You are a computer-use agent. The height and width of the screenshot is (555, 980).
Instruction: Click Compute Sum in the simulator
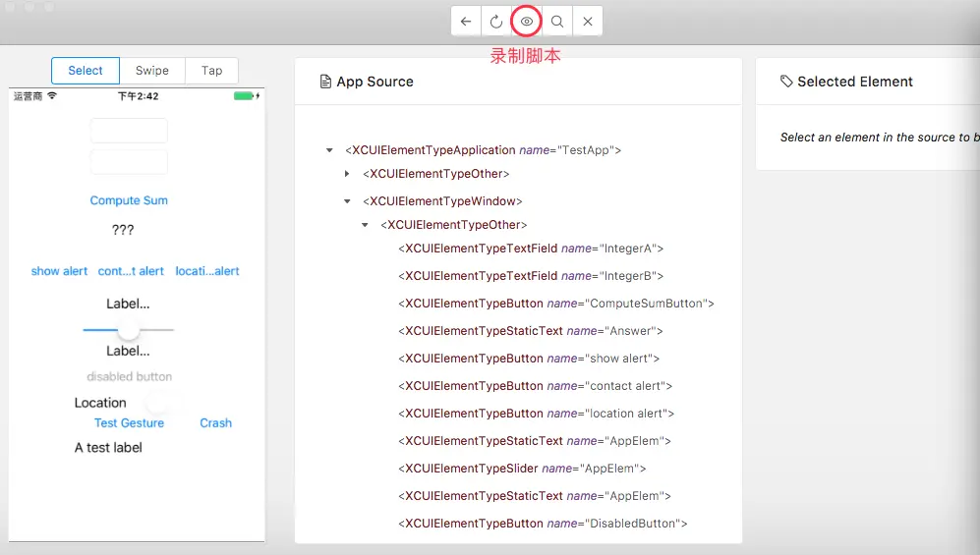click(129, 200)
